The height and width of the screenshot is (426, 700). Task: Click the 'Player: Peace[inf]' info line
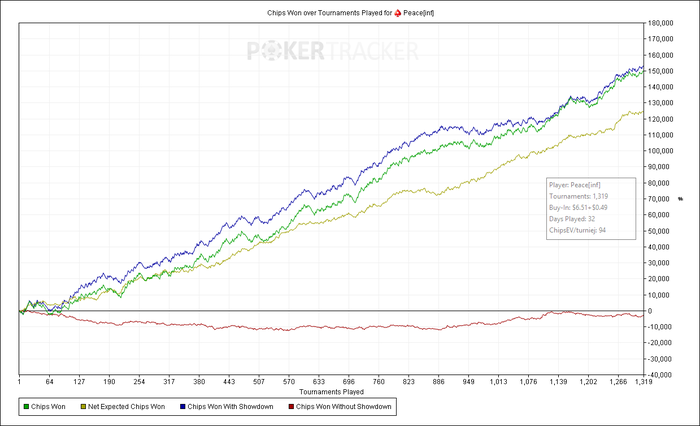coord(575,185)
